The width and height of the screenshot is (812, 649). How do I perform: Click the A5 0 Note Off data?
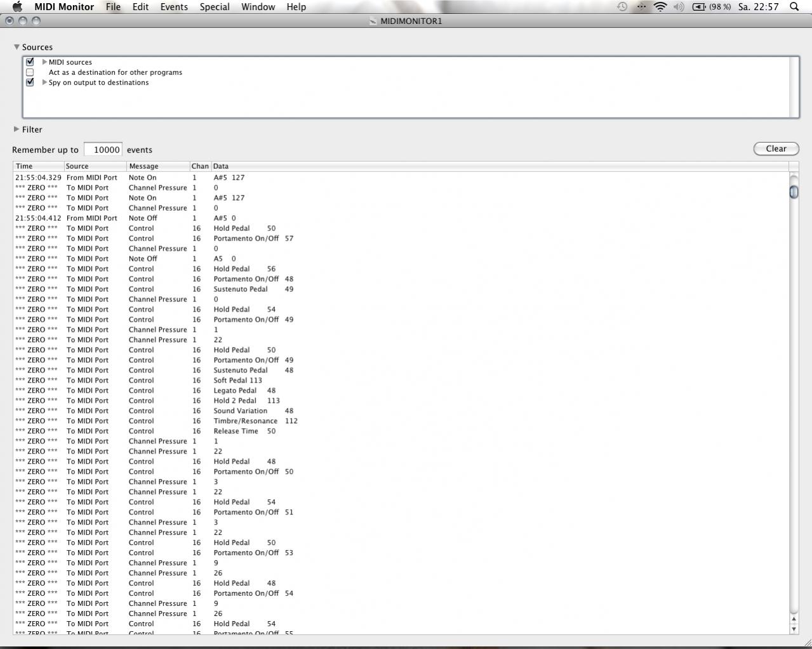225,259
